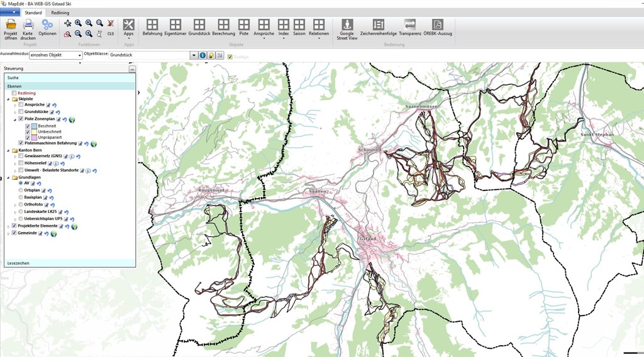Screen dimensions: 644x357
Task: Open the Objektklasse dropdown arrow
Action: click(x=194, y=55)
